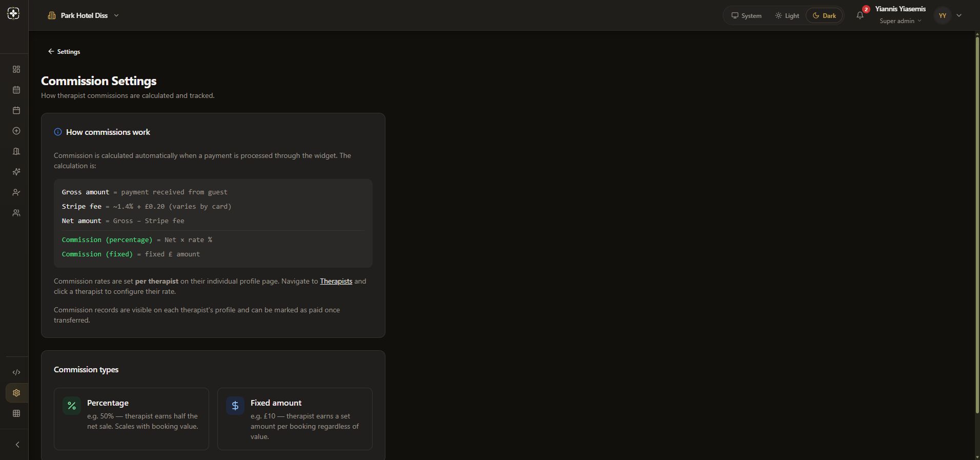Click the 'Net amount' formula line

(123, 221)
